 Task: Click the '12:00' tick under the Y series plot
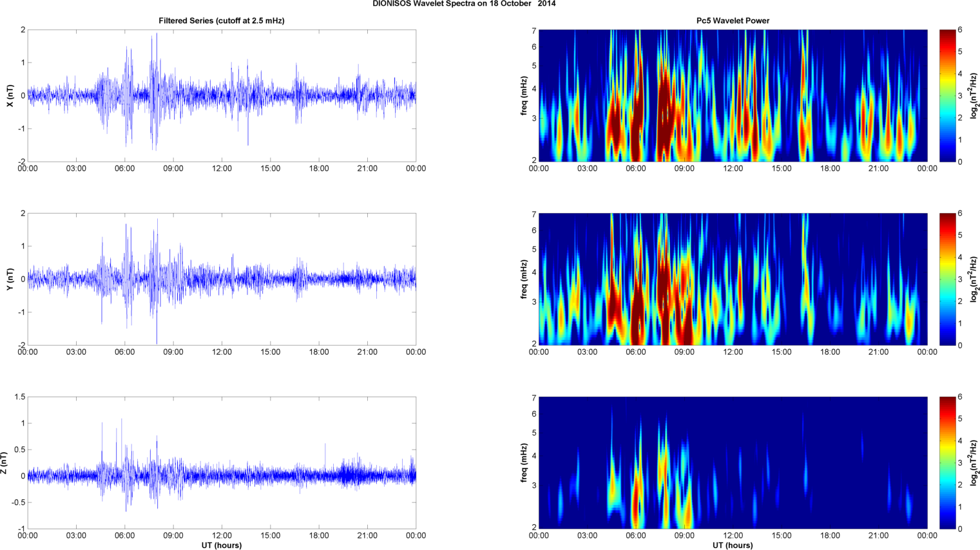[222, 352]
